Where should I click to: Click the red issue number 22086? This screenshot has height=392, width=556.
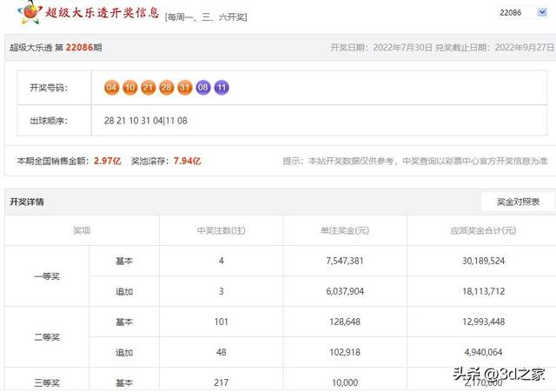click(79, 47)
